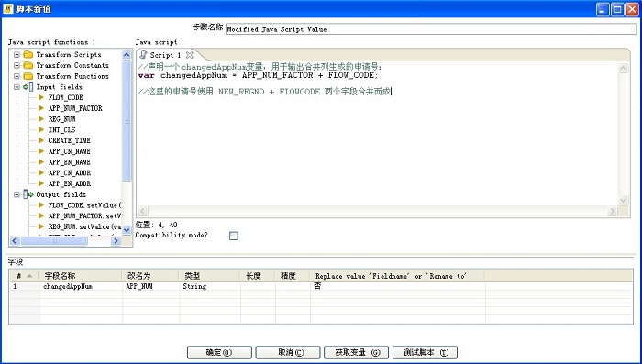Click the Input fields arrow icon
642x364 pixels.
pos(28,87)
